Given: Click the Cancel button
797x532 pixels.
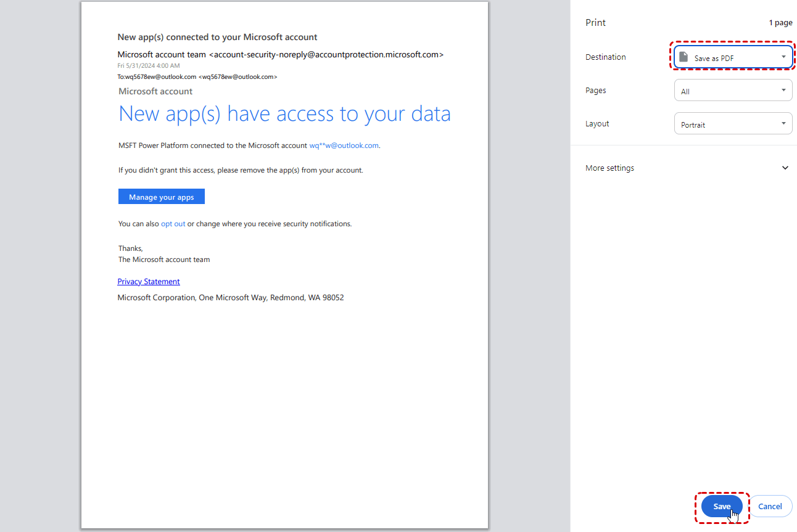Looking at the screenshot, I should (x=770, y=506).
